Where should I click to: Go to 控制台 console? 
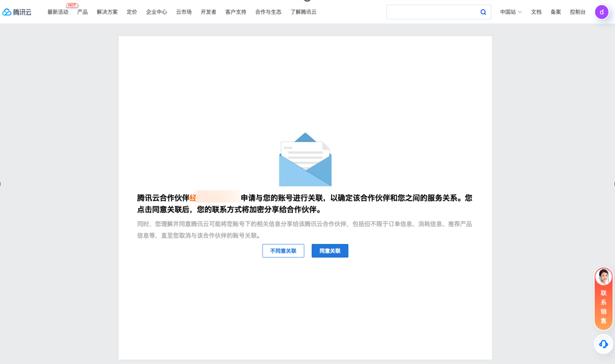pos(578,12)
